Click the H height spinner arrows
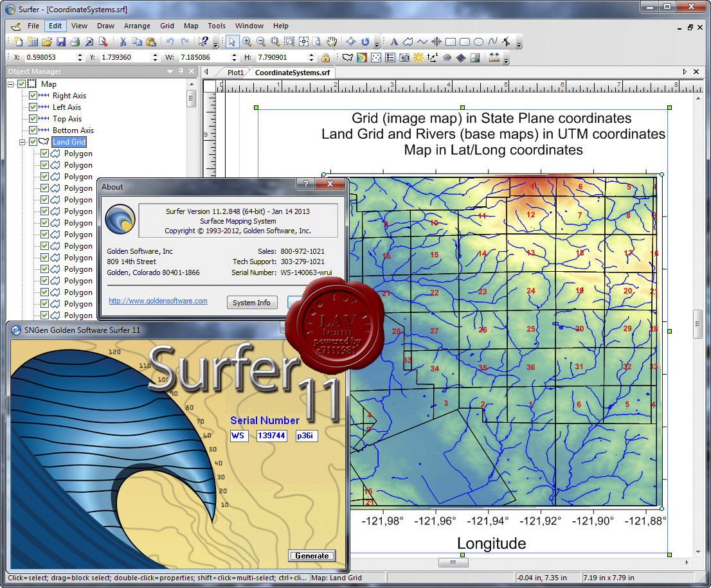This screenshot has width=711, height=588. pos(311,57)
